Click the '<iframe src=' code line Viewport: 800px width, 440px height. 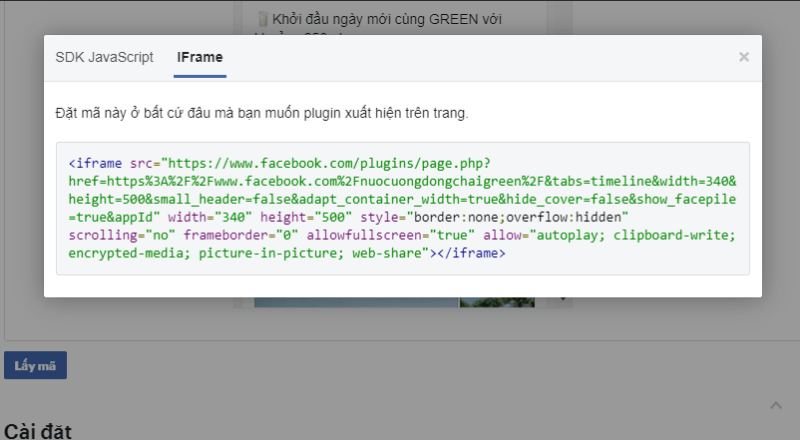coord(280,163)
